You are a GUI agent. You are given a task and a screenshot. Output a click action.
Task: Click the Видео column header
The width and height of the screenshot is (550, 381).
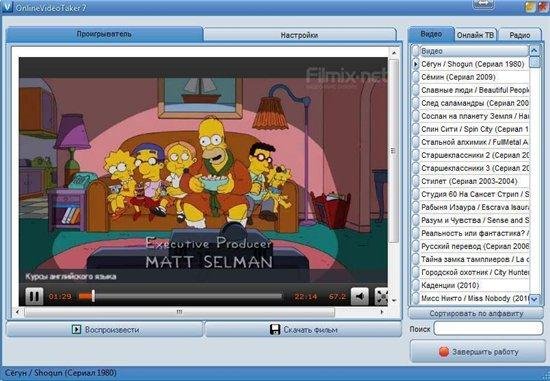[474, 51]
